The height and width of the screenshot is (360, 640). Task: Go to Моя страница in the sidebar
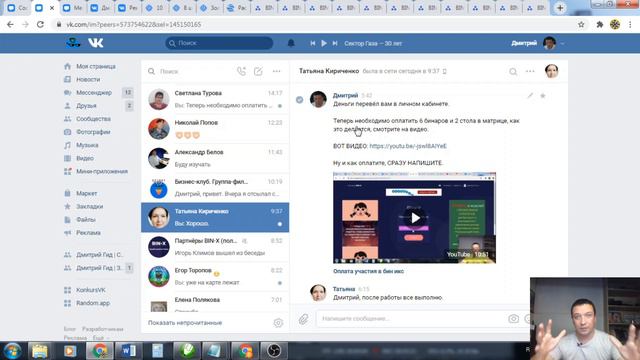click(96, 66)
